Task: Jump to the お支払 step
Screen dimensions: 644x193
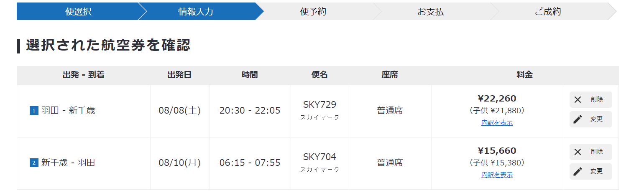Action: [431, 12]
